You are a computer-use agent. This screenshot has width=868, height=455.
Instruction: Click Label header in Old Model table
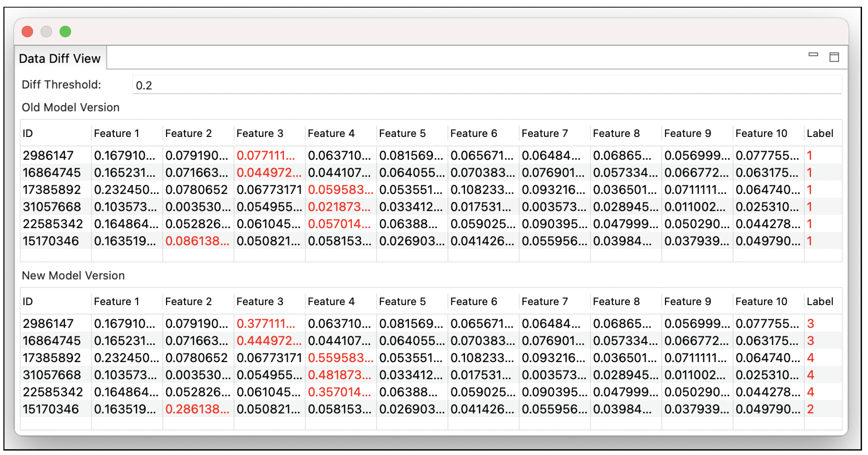819,133
